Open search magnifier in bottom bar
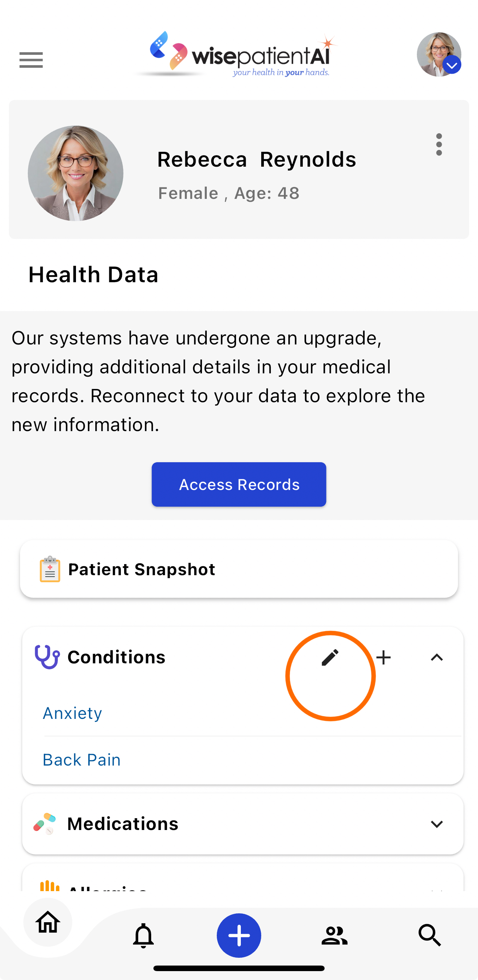The height and width of the screenshot is (980, 478). click(x=430, y=936)
